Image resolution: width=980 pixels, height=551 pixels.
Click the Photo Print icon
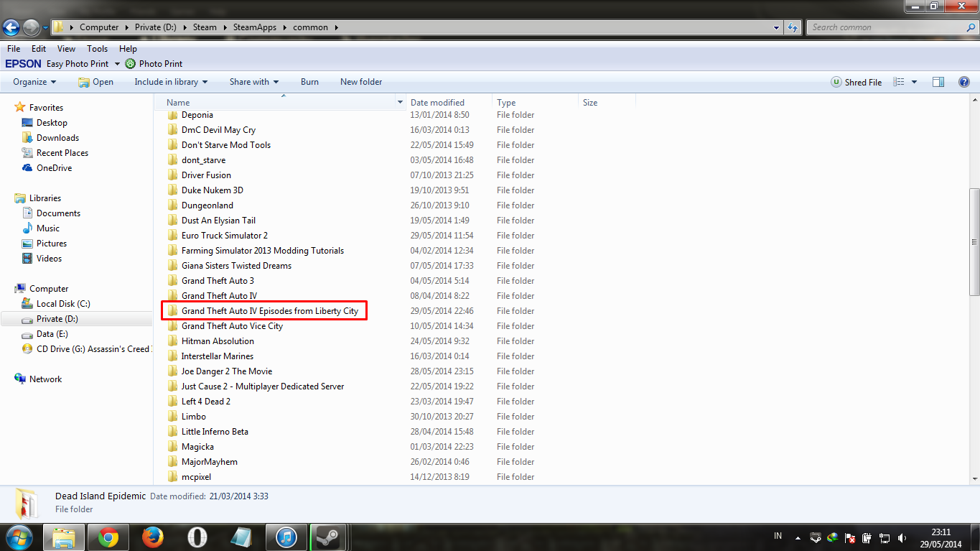(x=130, y=64)
